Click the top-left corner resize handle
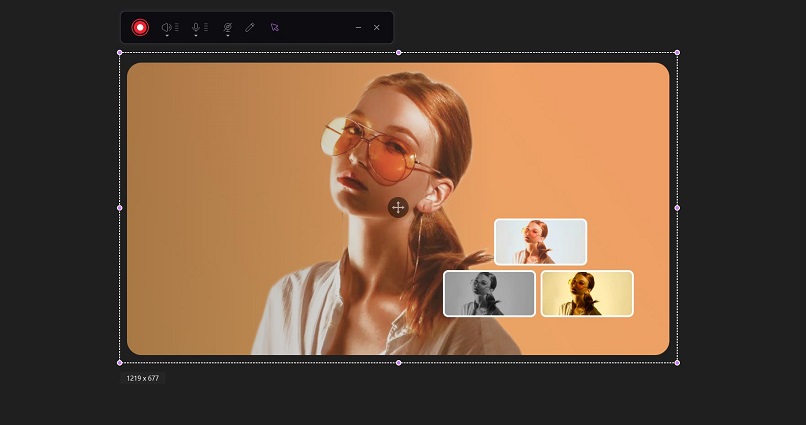The height and width of the screenshot is (425, 806). (120, 52)
